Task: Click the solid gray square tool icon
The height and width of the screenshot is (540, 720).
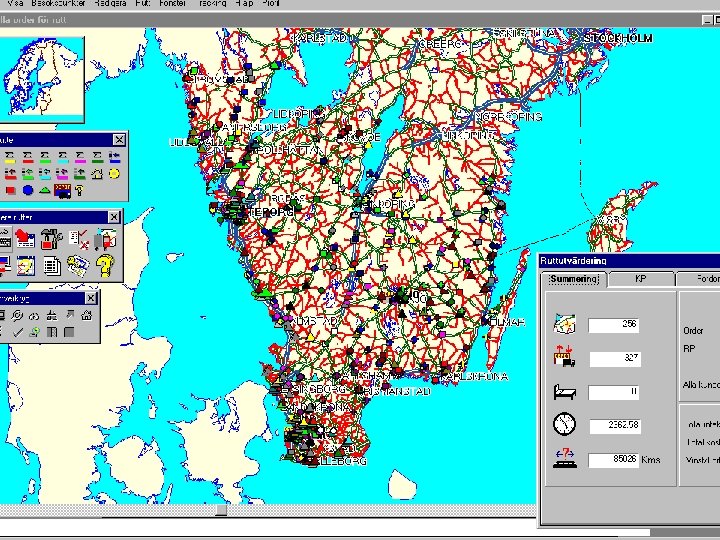Action: pyautogui.click(x=69, y=332)
